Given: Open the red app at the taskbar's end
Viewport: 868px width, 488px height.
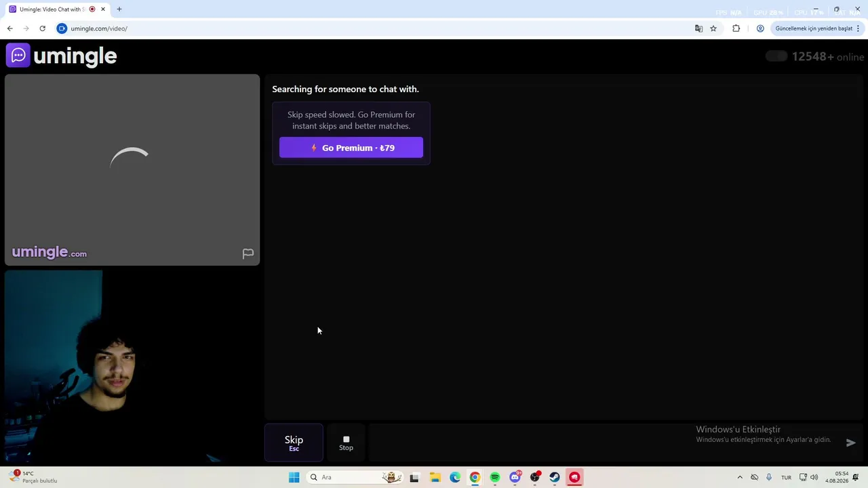Looking at the screenshot, I should (574, 477).
